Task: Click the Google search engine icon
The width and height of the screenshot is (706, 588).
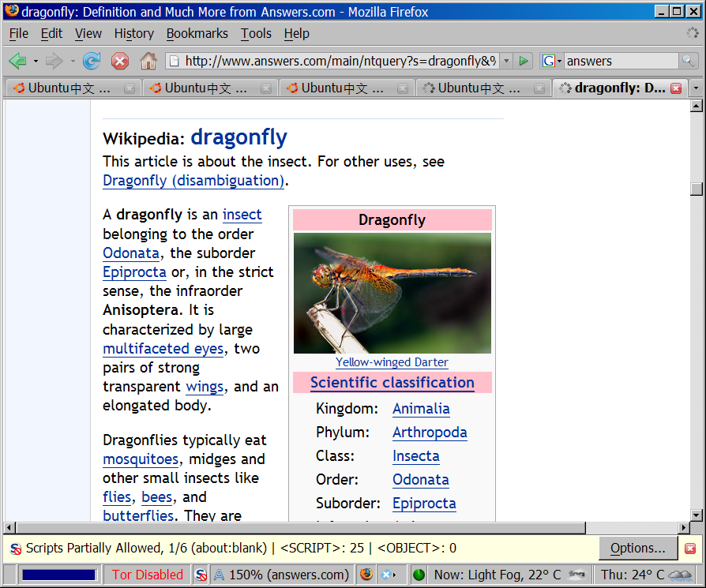Action: [548, 61]
